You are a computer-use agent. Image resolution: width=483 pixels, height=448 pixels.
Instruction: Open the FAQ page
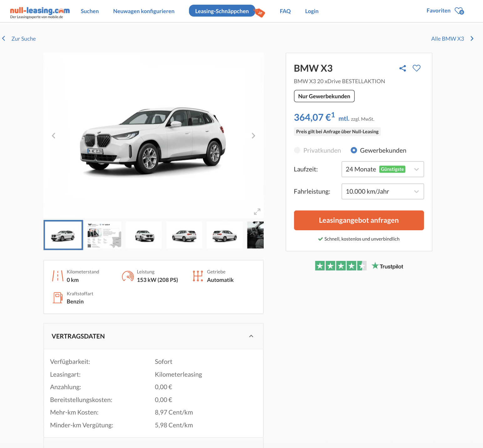285,11
